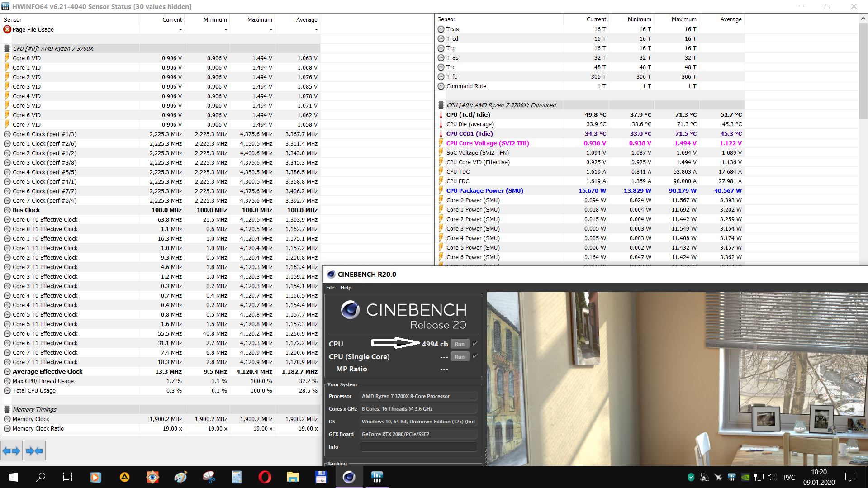This screenshot has height=488, width=868.
Task: Select the Core 0 Power (SMU) row
Action: tap(590, 200)
